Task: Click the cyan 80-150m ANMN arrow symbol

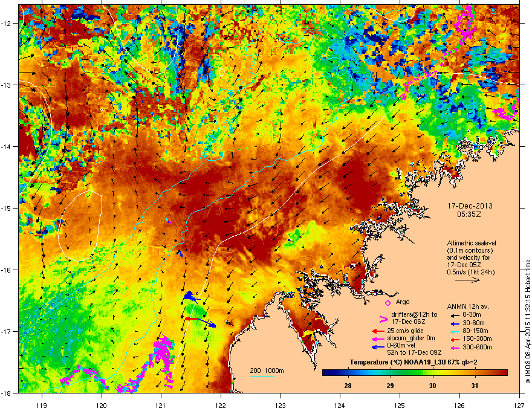Action: click(x=454, y=331)
